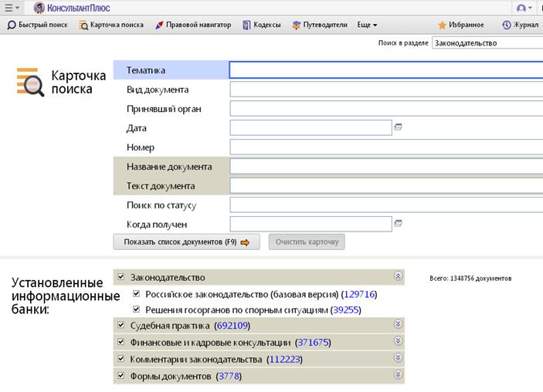Open the 129716 documents count link
This screenshot has width=543, height=392.
[358, 294]
